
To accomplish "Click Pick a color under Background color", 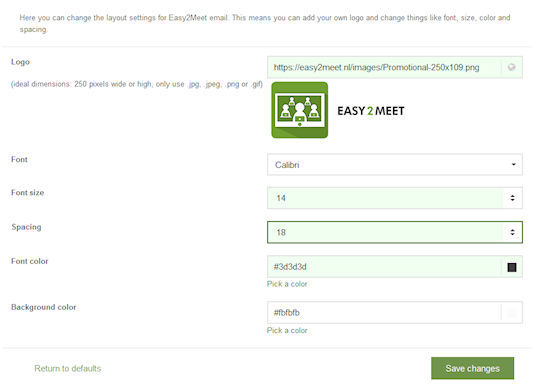I will 287,331.
